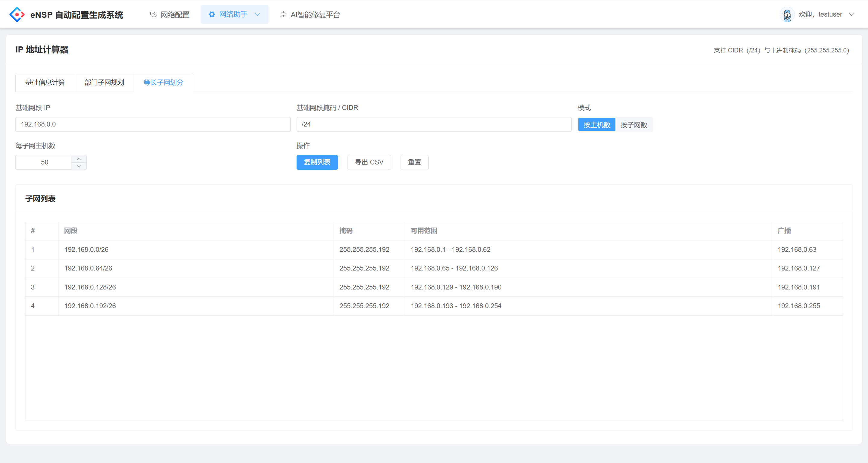868x463 pixels.
Task: Click the testuser avatar icon
Action: click(x=787, y=14)
